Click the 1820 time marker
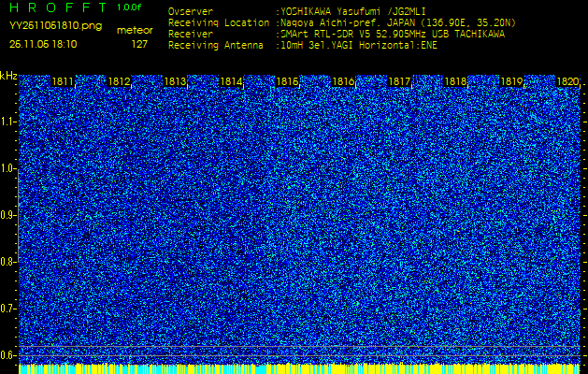The image size is (588, 374). click(x=566, y=82)
